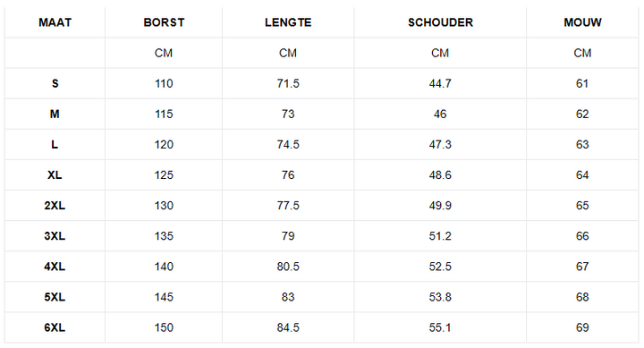The width and height of the screenshot is (644, 348).
Task: Select chest value 135 for 3XL
Action: [164, 236]
